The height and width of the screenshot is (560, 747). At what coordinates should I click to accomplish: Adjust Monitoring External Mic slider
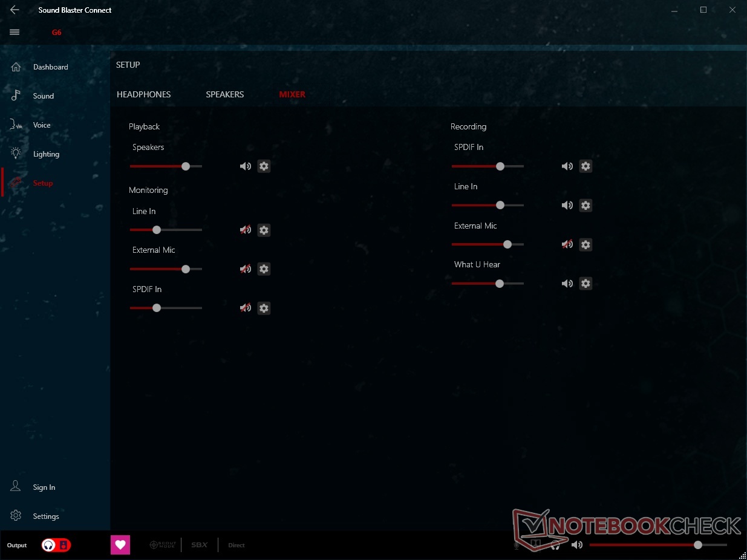166,269
